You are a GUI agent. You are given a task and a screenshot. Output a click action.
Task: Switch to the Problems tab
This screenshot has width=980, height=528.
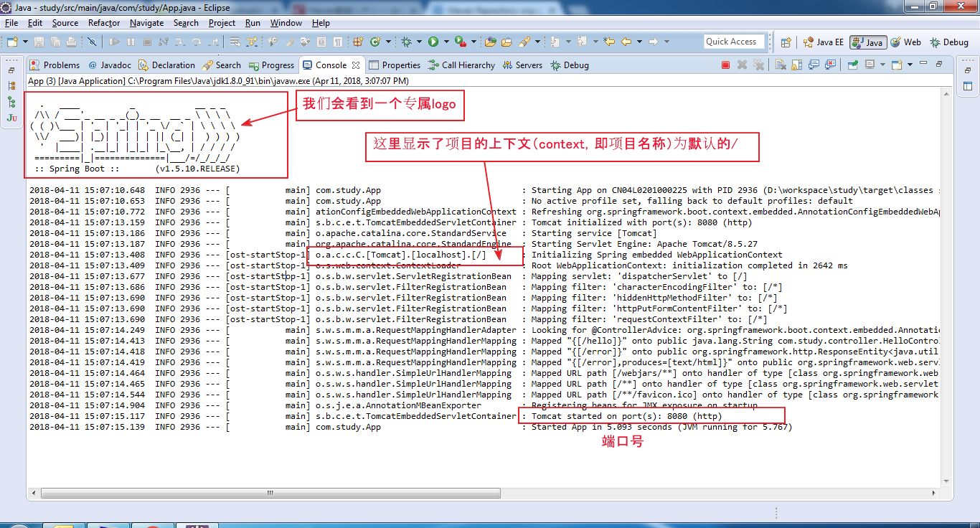tap(55, 65)
